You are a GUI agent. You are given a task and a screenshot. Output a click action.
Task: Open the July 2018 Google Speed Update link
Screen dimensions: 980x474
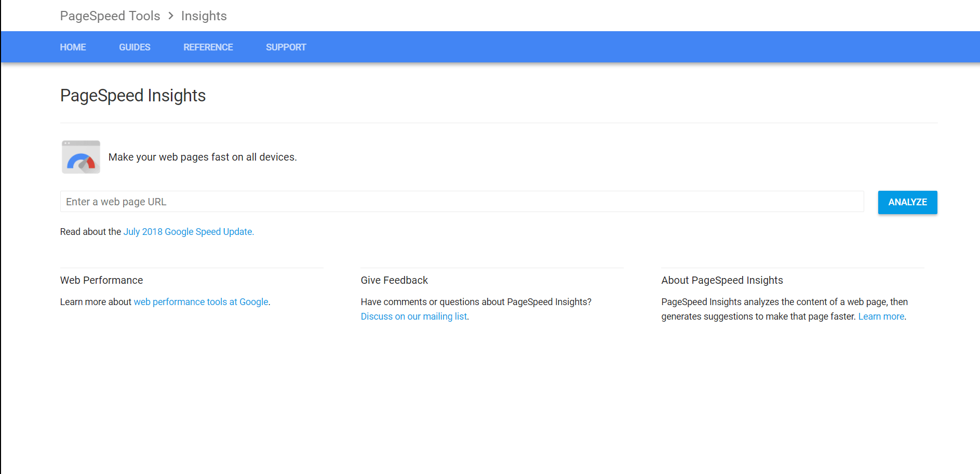[x=189, y=232]
